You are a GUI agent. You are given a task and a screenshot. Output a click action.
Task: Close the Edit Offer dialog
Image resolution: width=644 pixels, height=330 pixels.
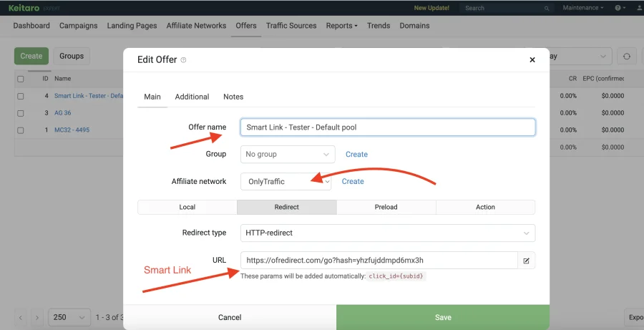coord(532,60)
